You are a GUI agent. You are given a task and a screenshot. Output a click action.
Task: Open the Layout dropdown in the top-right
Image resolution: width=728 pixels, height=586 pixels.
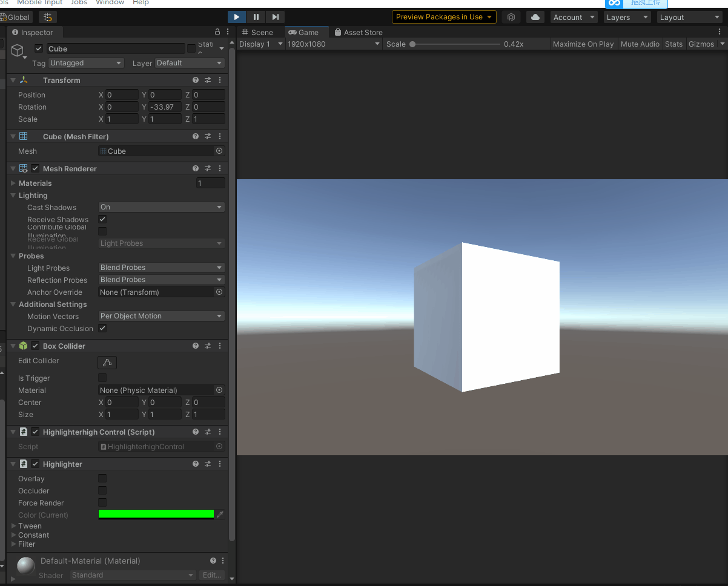(x=689, y=17)
